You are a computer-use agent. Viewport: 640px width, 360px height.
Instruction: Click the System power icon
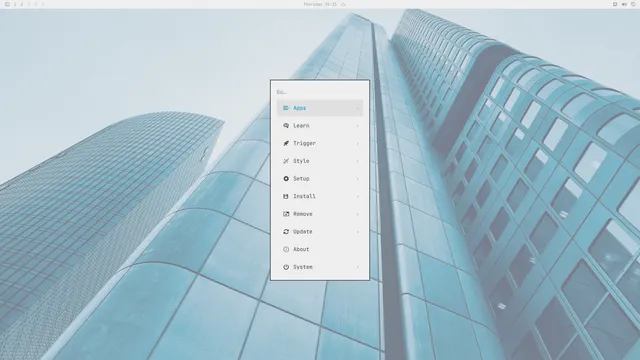(286, 267)
